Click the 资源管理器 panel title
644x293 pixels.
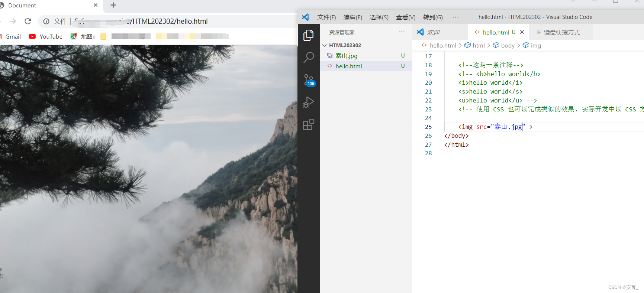click(x=342, y=32)
